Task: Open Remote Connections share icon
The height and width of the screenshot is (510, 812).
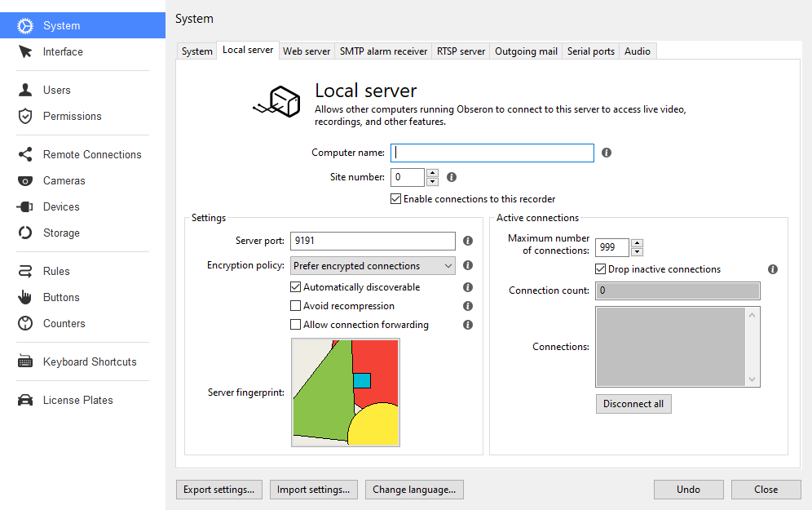Action: 24,154
